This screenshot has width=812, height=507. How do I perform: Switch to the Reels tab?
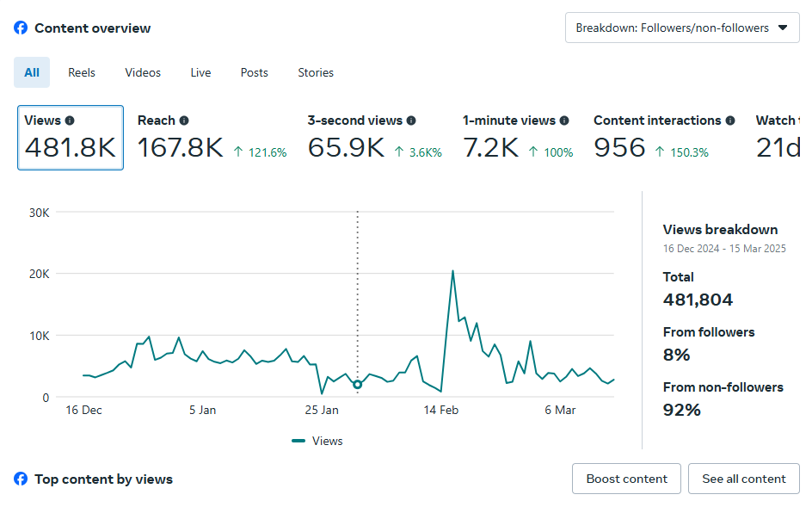[x=82, y=73]
